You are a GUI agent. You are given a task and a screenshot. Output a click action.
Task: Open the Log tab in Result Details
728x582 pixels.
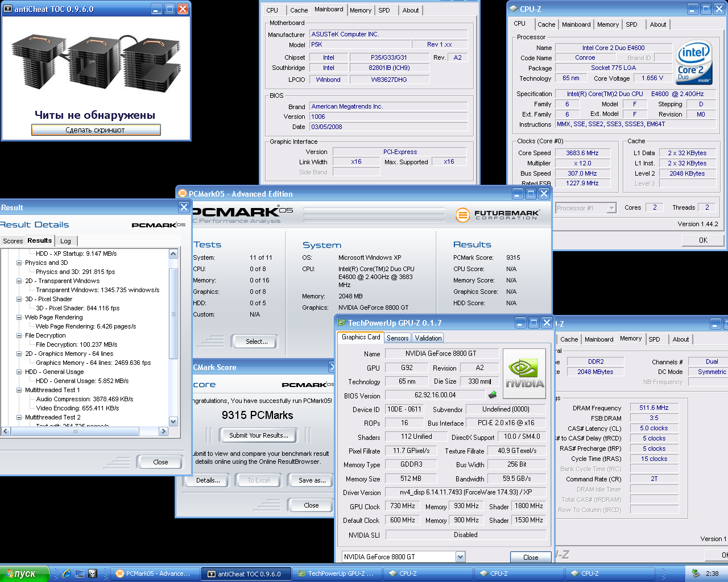[66, 241]
